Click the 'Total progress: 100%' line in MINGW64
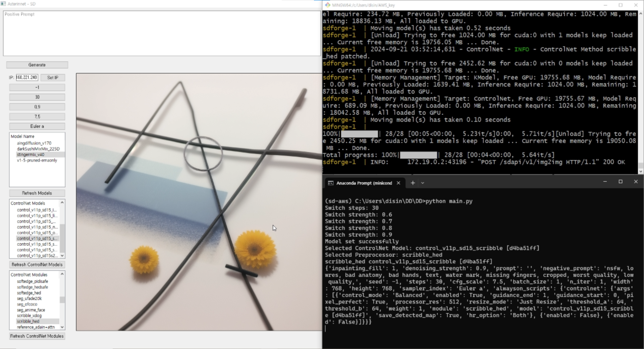Image resolution: width=644 pixels, height=349 pixels. coord(439,155)
